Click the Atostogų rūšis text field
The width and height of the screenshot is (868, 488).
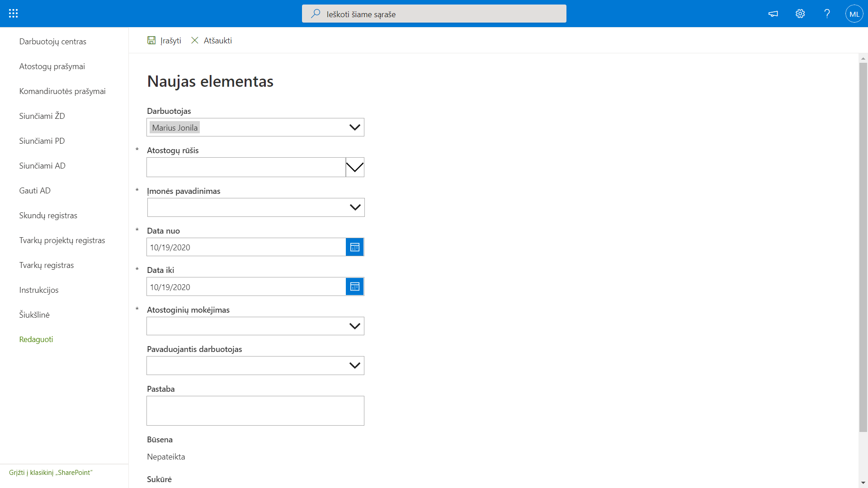point(246,167)
